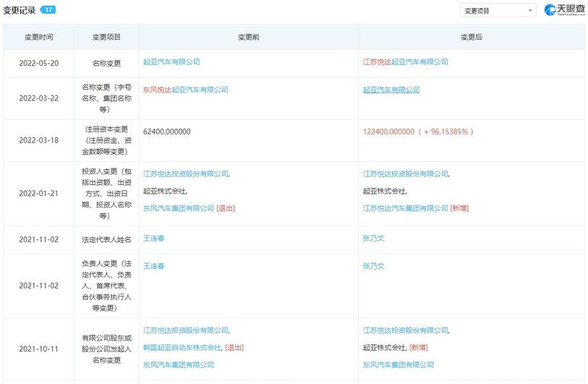The width and height of the screenshot is (588, 384).
Task: Click the 变更记录 section title
Action: [x=19, y=10]
